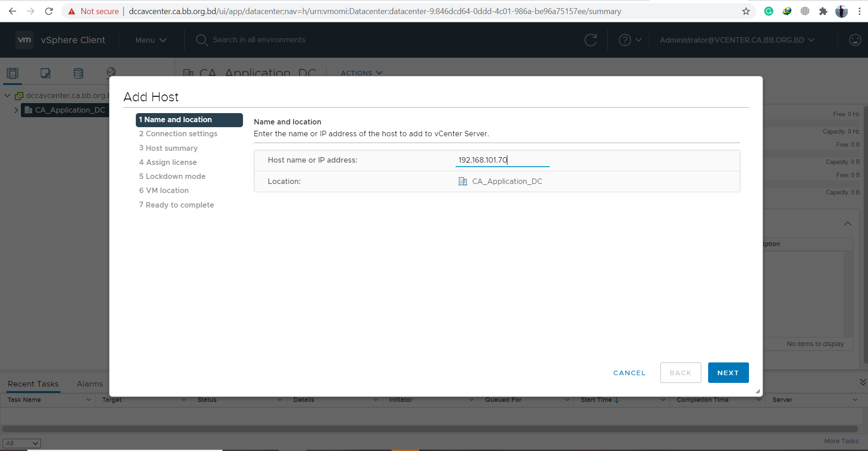
Task: Click the Not secure warning icon
Action: click(72, 11)
